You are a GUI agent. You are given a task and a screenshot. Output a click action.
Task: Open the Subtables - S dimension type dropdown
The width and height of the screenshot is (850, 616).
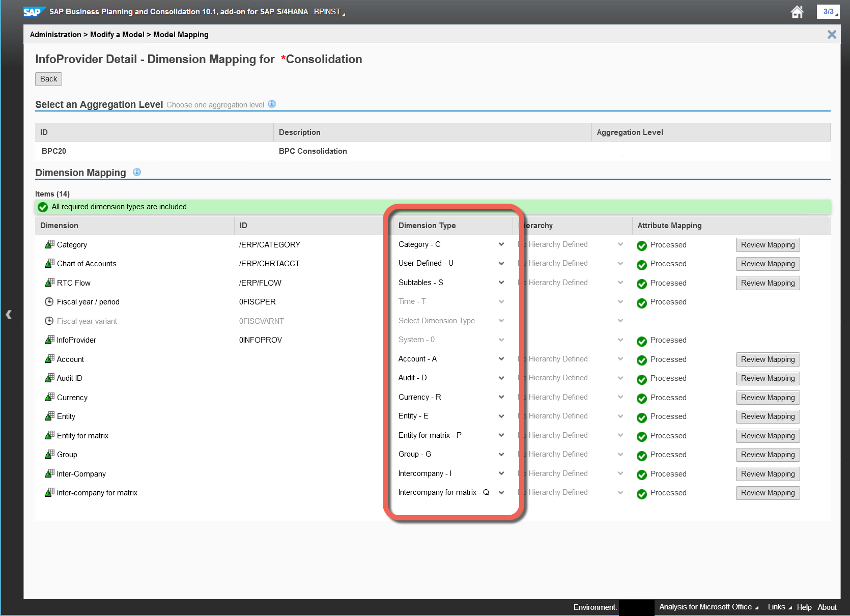tap(501, 283)
